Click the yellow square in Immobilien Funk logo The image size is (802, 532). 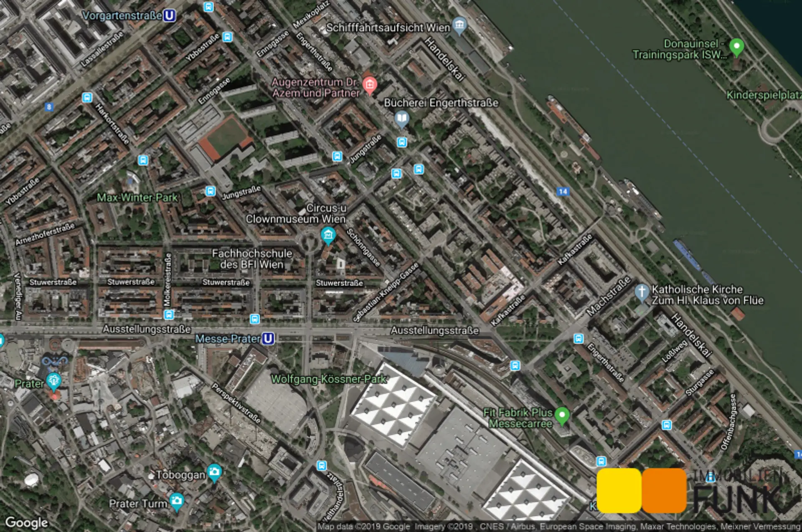(x=619, y=490)
